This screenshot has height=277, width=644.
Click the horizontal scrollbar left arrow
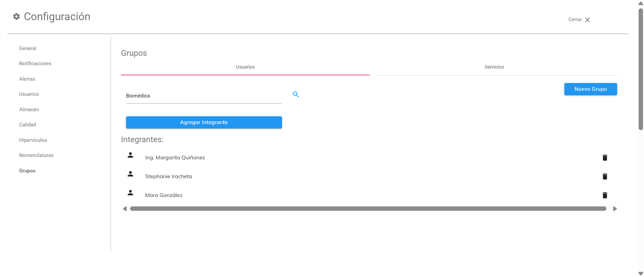[125, 209]
